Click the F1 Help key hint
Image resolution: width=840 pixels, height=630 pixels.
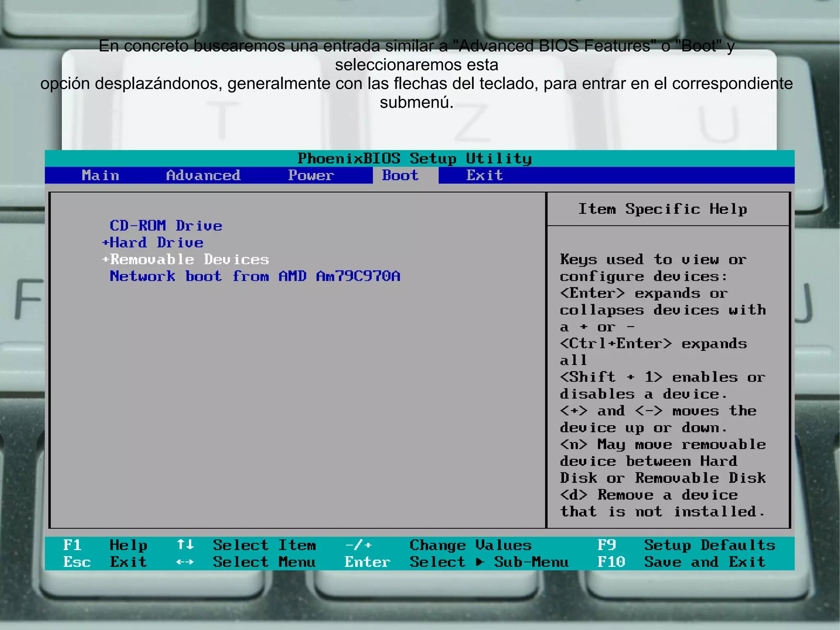pos(105,545)
